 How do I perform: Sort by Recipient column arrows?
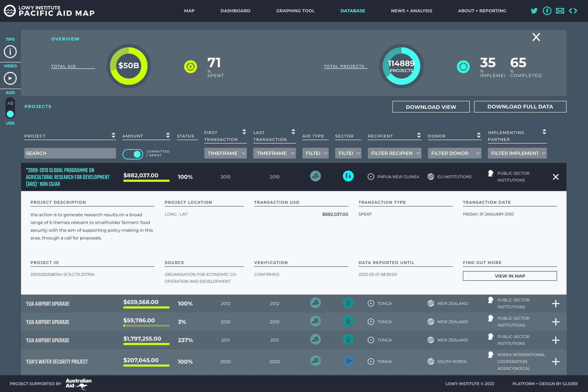[x=419, y=135]
